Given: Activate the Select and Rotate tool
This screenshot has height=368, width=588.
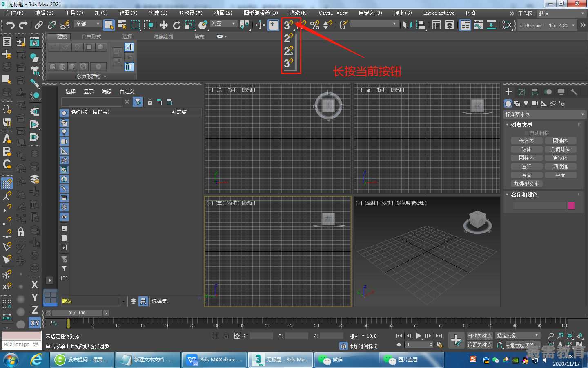Looking at the screenshot, I should click(x=176, y=25).
